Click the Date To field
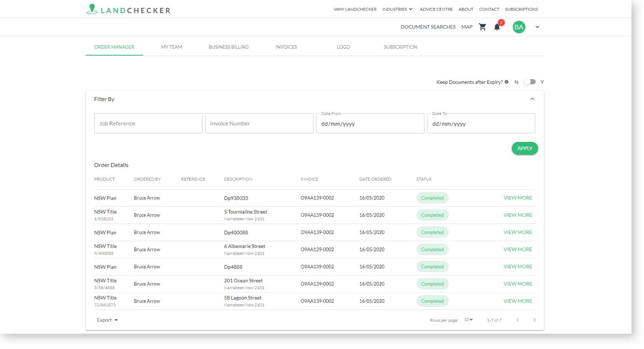This screenshot has height=349, width=644. click(481, 124)
